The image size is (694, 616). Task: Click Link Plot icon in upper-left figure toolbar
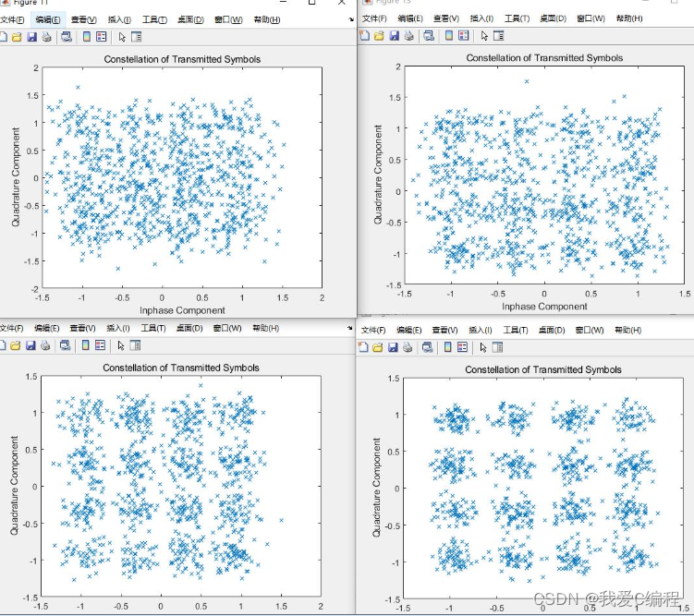coord(67,37)
